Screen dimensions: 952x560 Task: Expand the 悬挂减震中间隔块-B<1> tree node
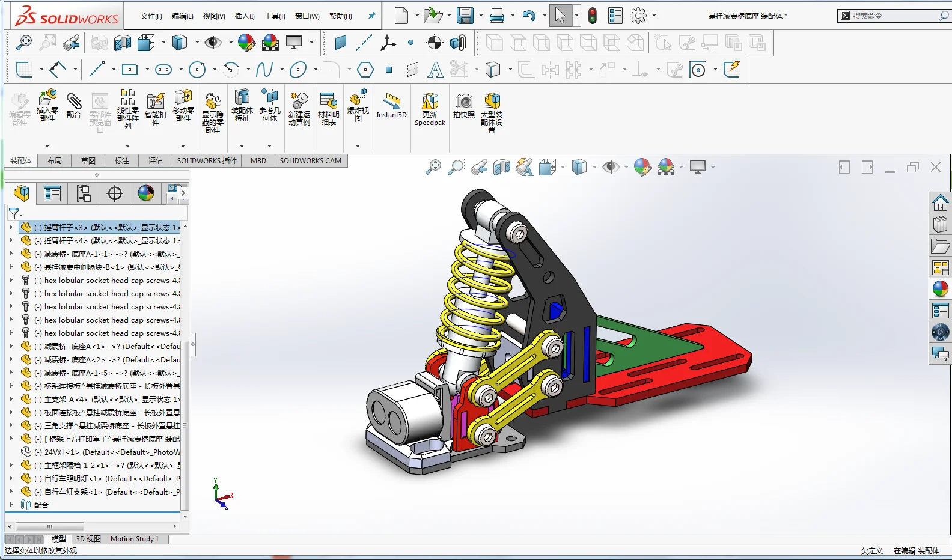tap(11, 267)
